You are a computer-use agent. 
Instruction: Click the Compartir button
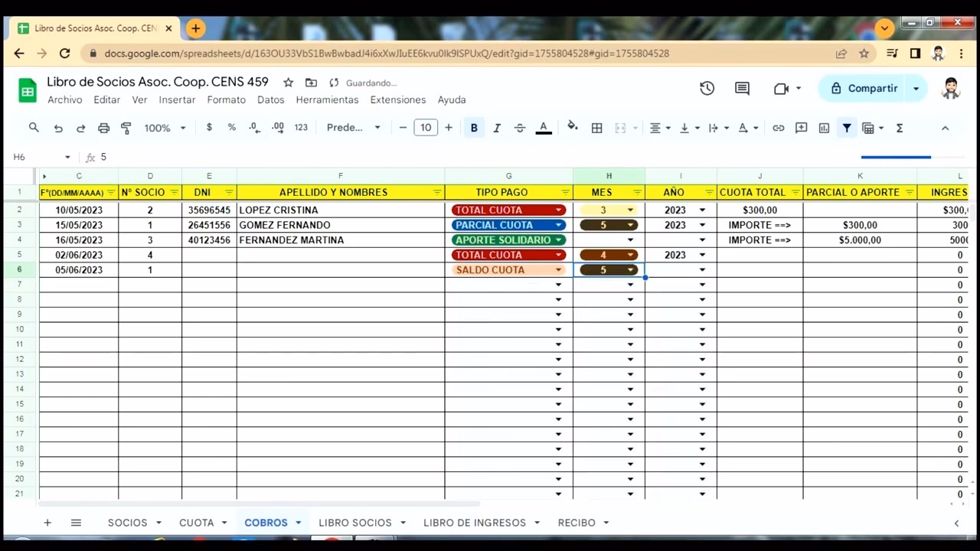[871, 88]
